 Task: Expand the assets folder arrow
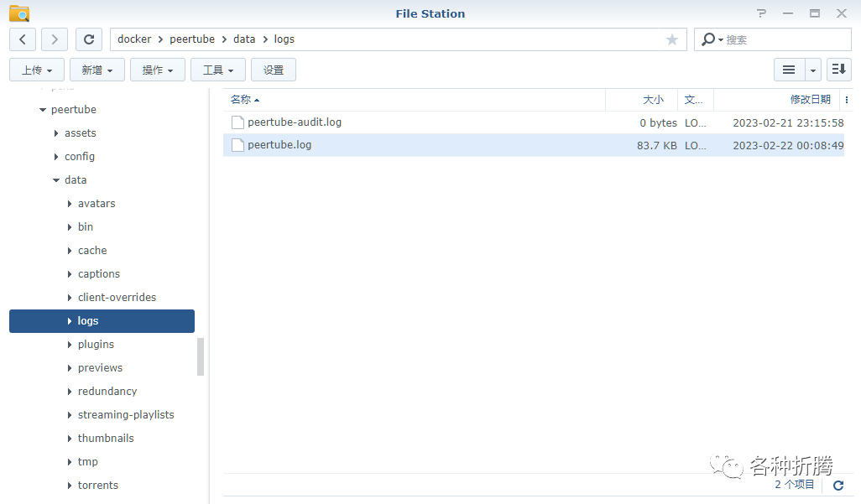click(x=56, y=133)
